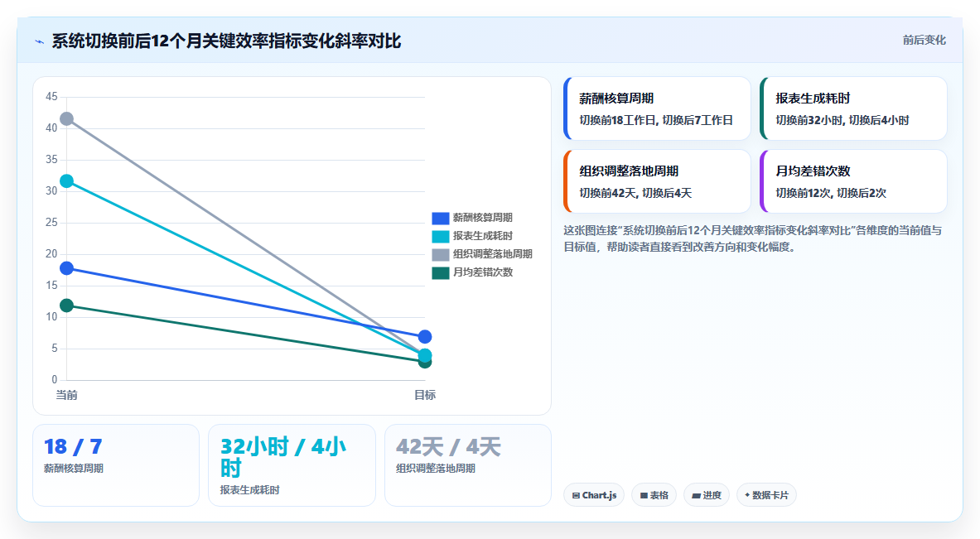Click the star icon in 数据卡片 tag

[x=747, y=495]
